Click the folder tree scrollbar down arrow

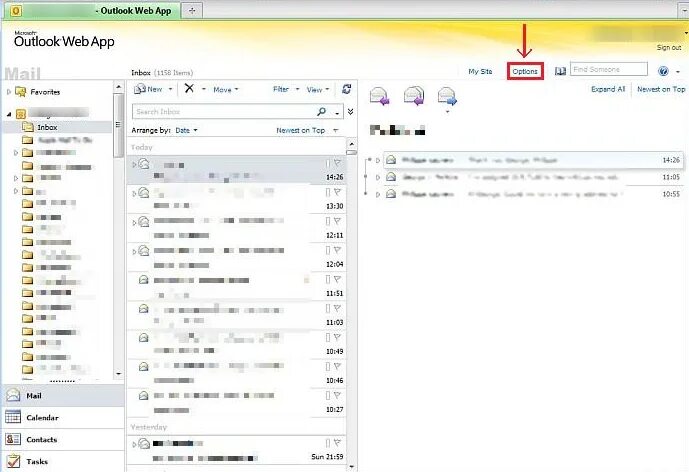point(119,374)
